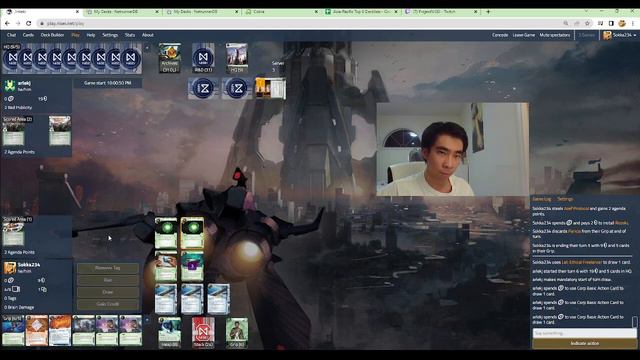Viewport: 640px width, 360px height.
Task: Click arleki's player avatar
Action: 10,86
